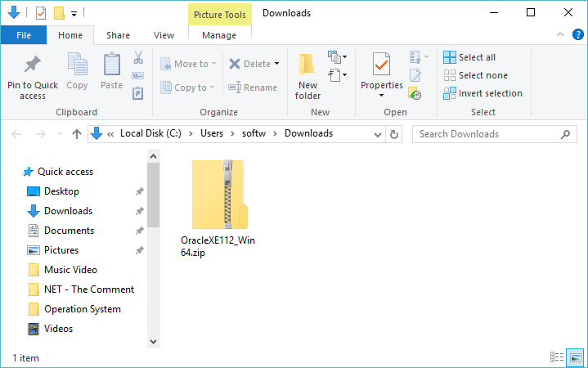
Task: Switch to the Home tab
Action: [x=70, y=35]
